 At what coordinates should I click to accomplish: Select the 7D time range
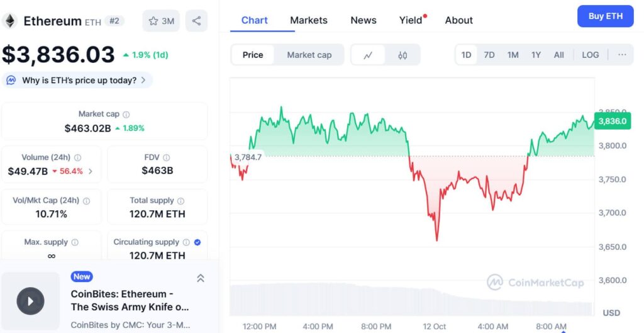point(489,55)
